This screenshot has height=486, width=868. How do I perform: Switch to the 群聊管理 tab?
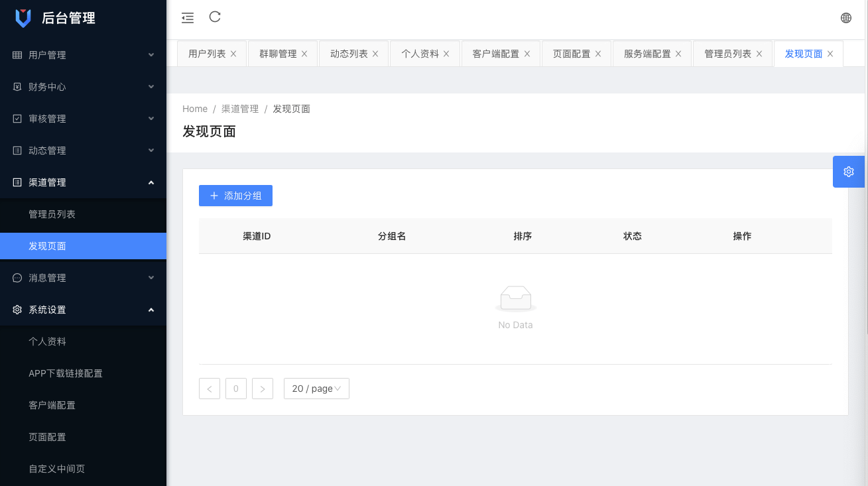pos(278,53)
